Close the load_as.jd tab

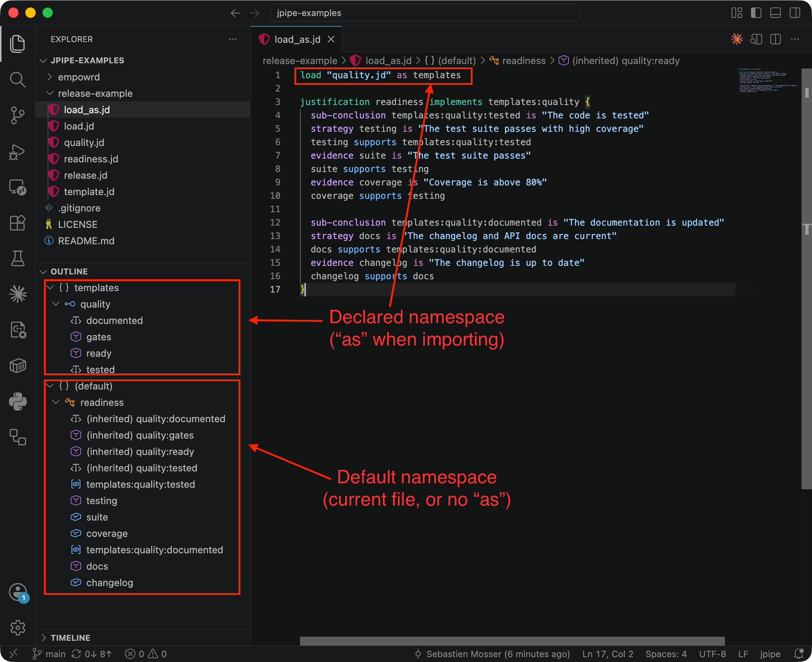click(331, 39)
